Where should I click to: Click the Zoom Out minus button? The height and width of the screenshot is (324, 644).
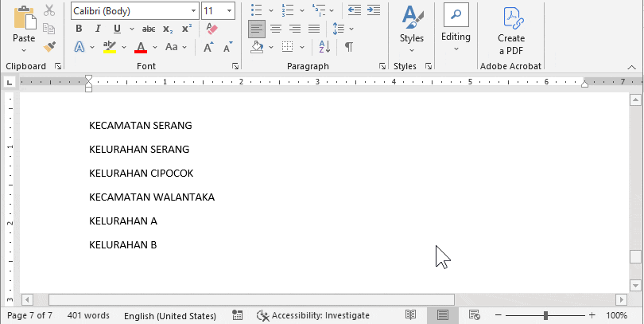point(499,315)
